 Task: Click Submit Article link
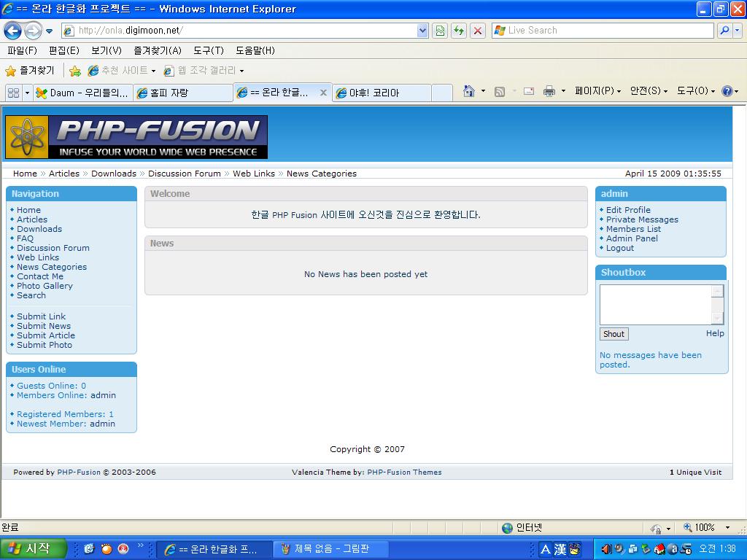click(x=46, y=335)
